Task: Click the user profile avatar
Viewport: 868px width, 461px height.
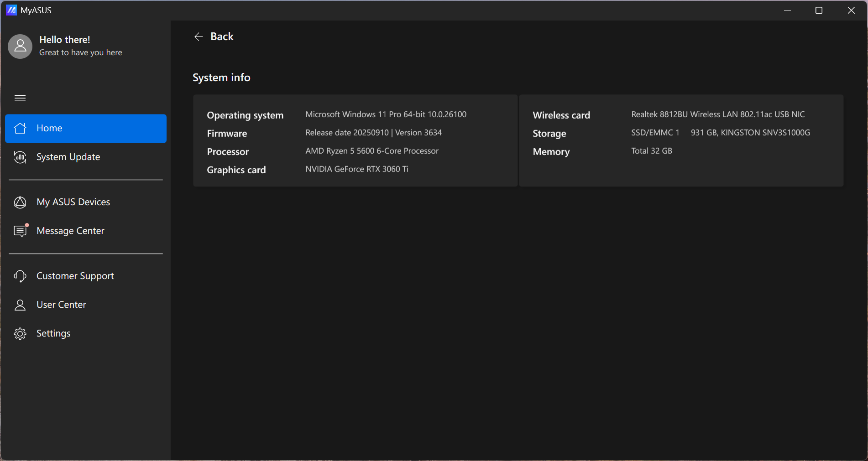Action: click(x=20, y=47)
